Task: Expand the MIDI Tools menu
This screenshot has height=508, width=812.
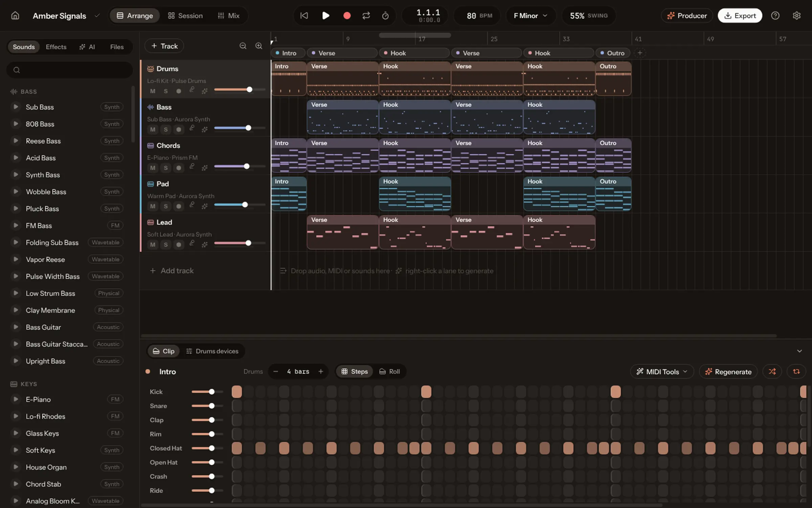Action: (x=662, y=372)
